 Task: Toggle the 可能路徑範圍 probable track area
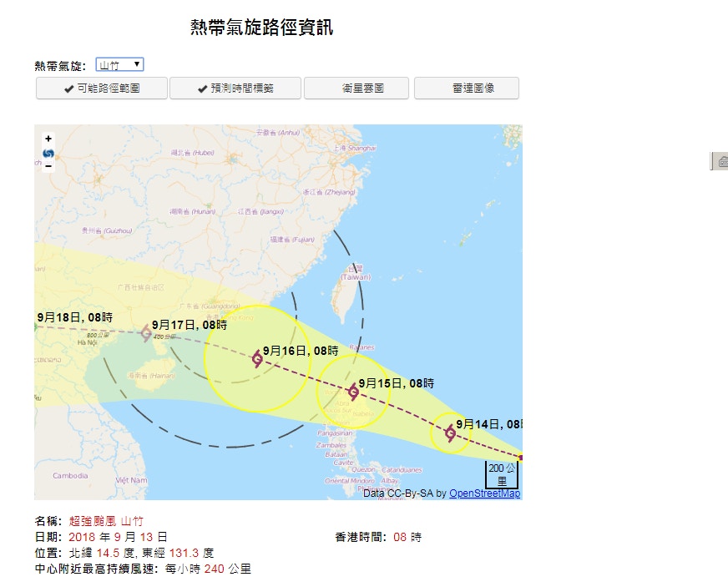tap(101, 89)
